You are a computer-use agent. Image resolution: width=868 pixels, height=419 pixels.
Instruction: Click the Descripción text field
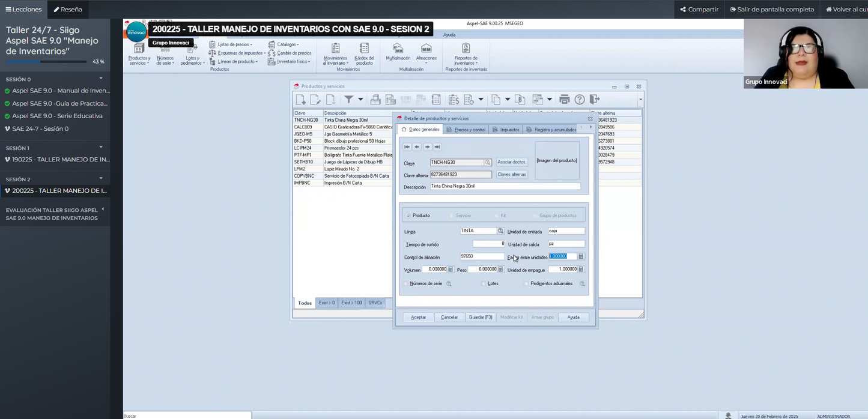pos(505,187)
